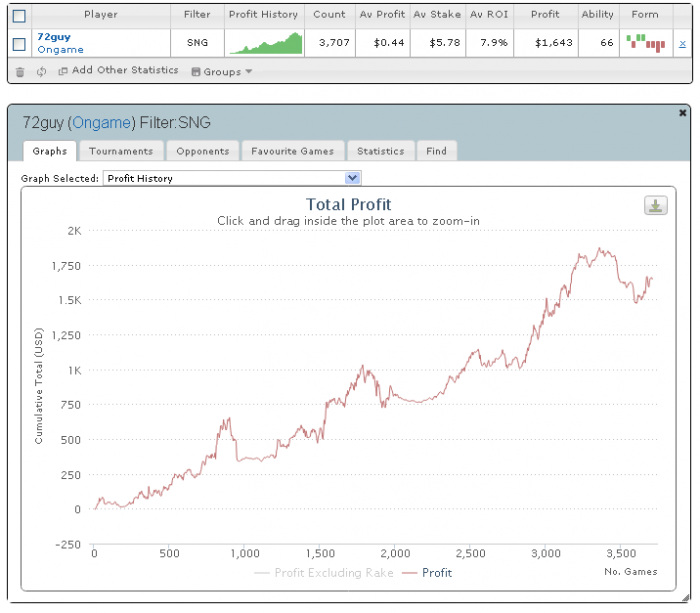Sort by the Player column header
Screen dimensions: 700x613
pos(101,15)
